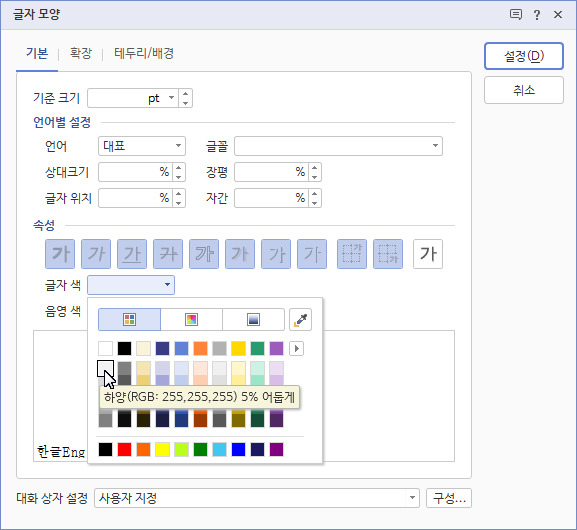This screenshot has height=530, width=577.
Task: Switch to the color spectrum tab
Action: pos(191,319)
